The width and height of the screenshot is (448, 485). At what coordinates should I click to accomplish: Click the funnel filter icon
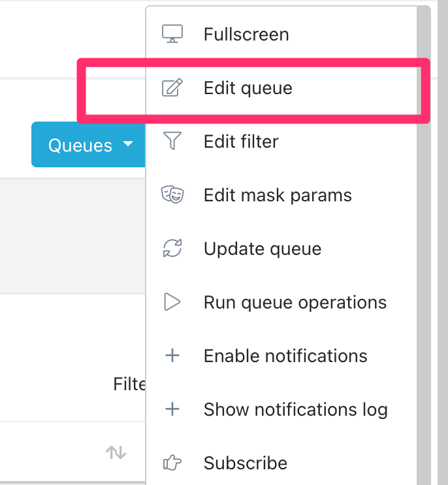[x=172, y=141]
